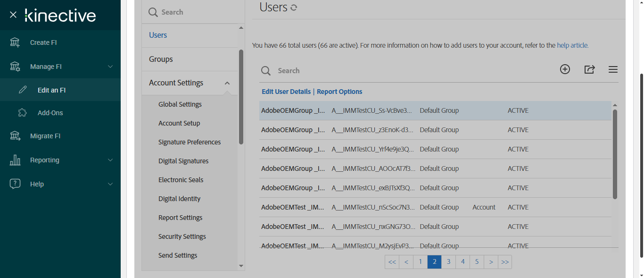The width and height of the screenshot is (644, 278).
Task: Click the refresh icon beside Users heading
Action: coord(294,8)
